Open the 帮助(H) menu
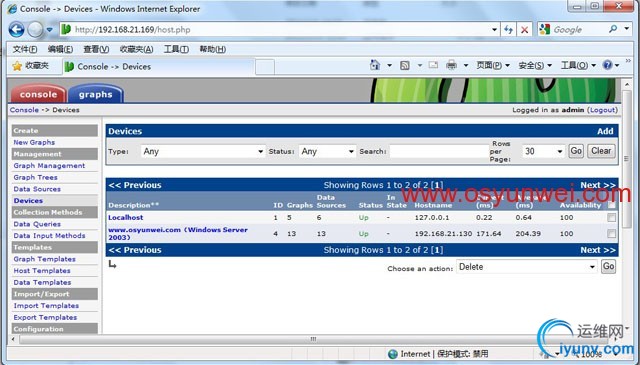Viewport: 640px width, 365px height. pos(212,49)
